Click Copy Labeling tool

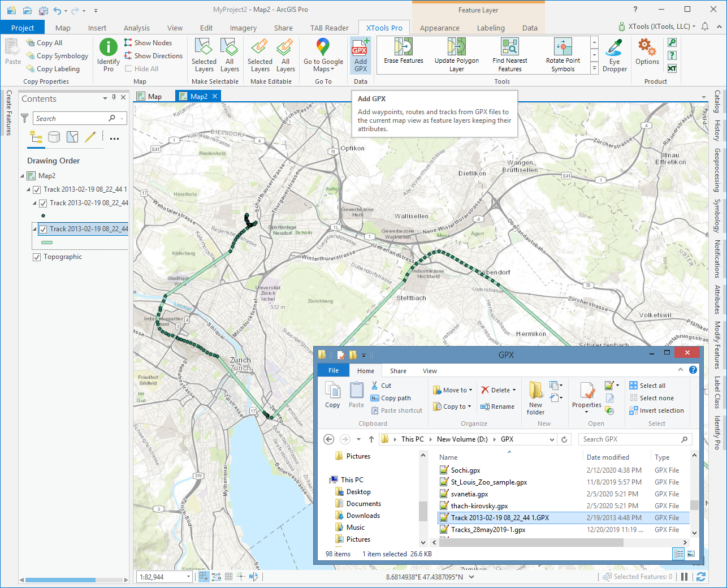coord(53,69)
